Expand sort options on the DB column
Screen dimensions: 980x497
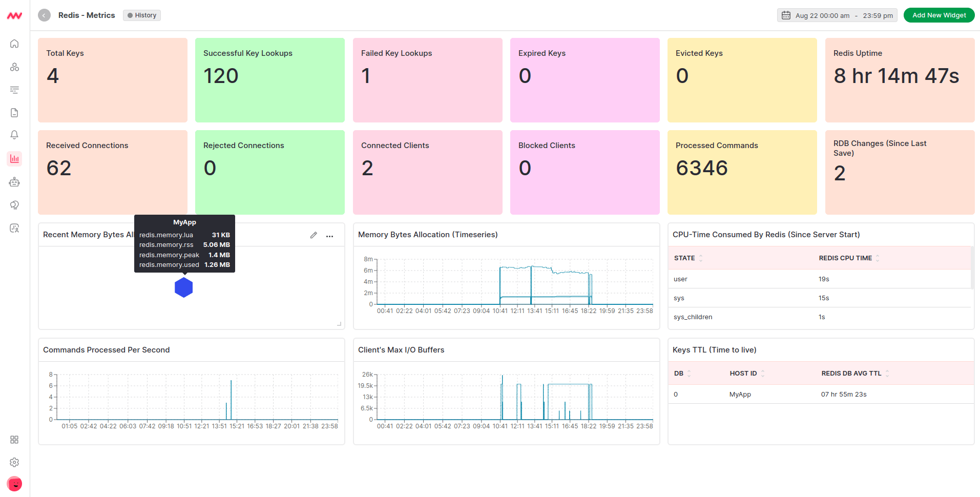click(688, 373)
